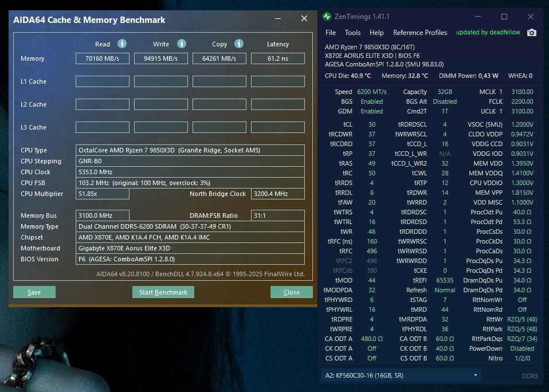This screenshot has width=549, height=392.
Task: Click the Write info icon in AIDA64
Action: click(x=181, y=44)
